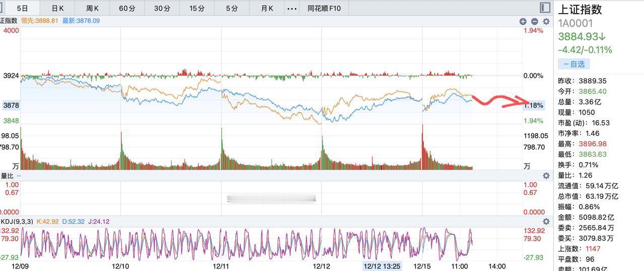Click the 12/10 date axis label
The image size is (644, 271).
click(120, 266)
